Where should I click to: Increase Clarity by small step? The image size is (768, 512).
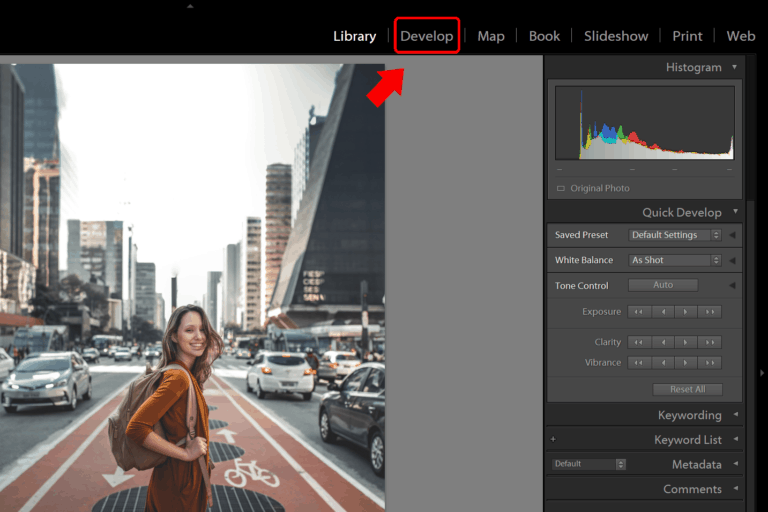pos(686,342)
